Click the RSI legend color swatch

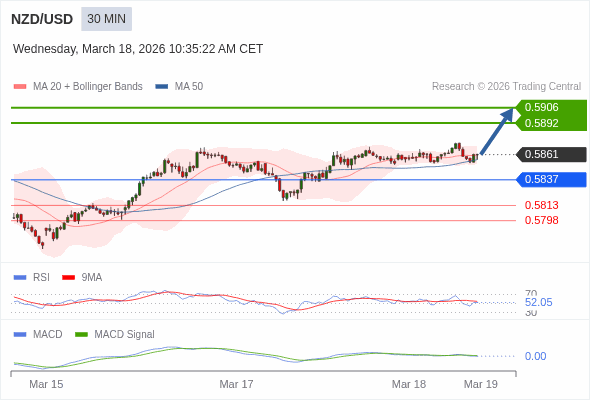(20, 278)
